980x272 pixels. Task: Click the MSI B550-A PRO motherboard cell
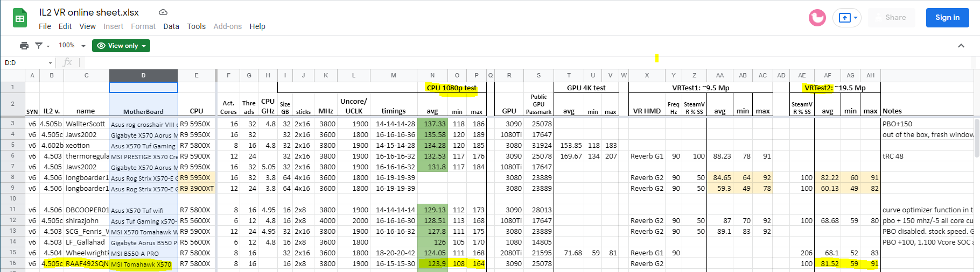[143, 253]
